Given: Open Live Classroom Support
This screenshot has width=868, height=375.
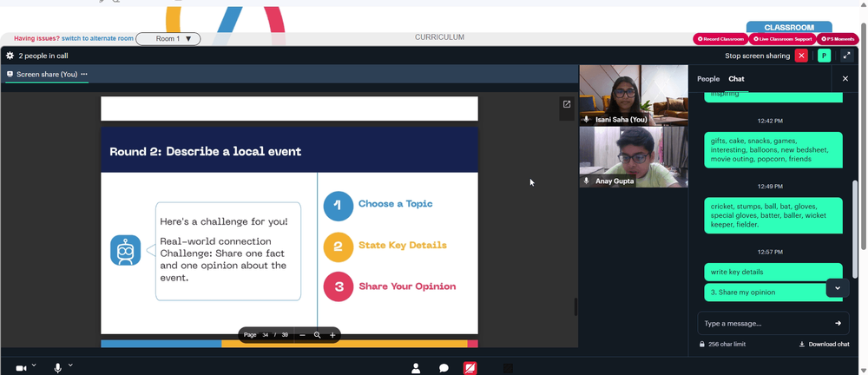Looking at the screenshot, I should click(782, 39).
